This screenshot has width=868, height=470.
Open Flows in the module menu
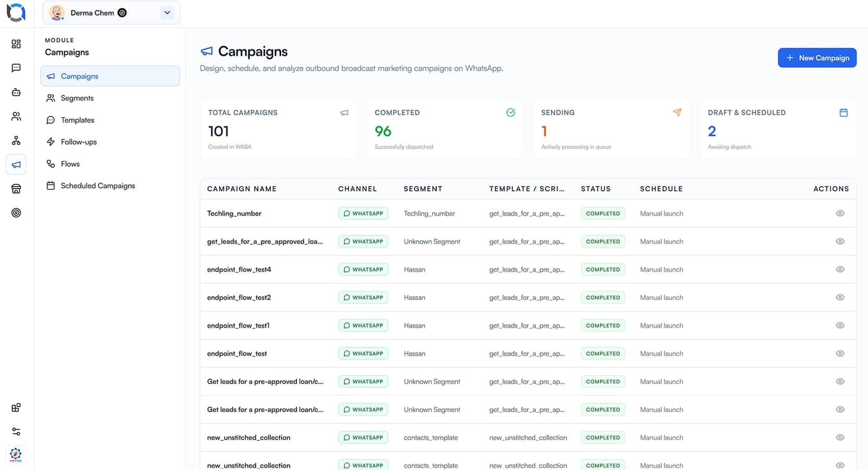tap(110, 164)
